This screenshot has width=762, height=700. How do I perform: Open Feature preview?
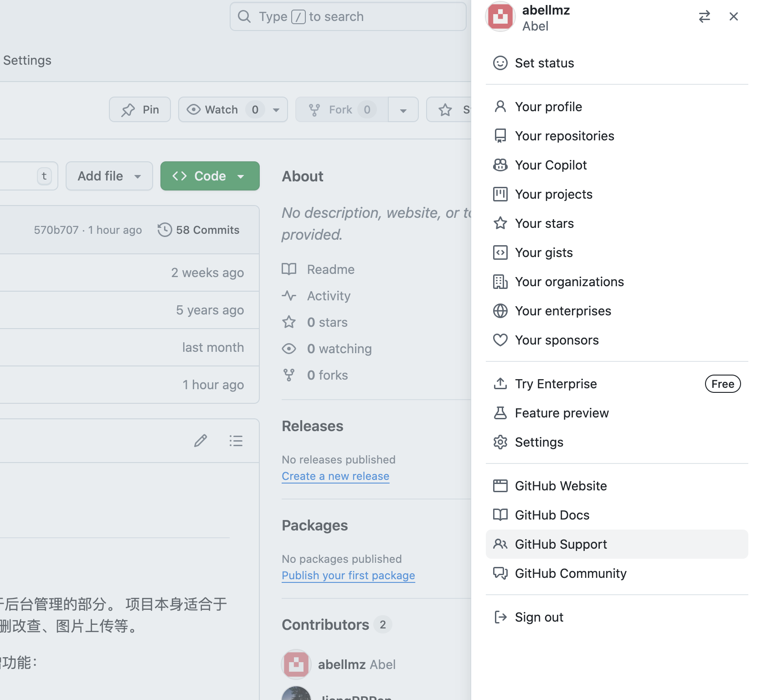point(617,413)
